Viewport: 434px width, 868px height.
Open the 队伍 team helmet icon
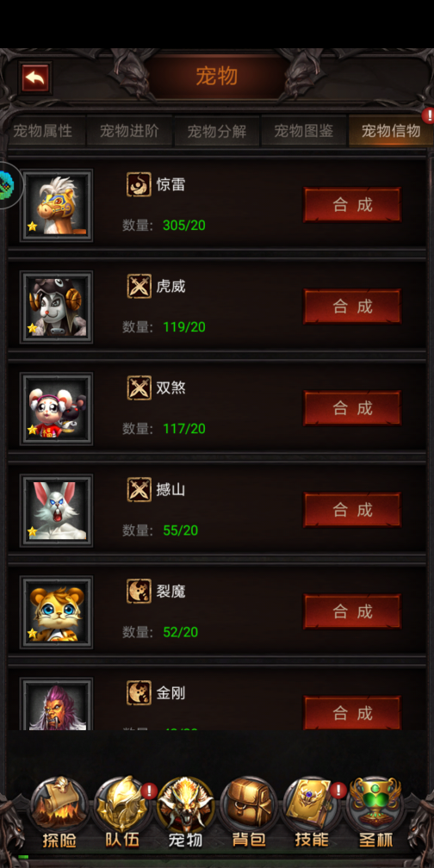point(123,812)
